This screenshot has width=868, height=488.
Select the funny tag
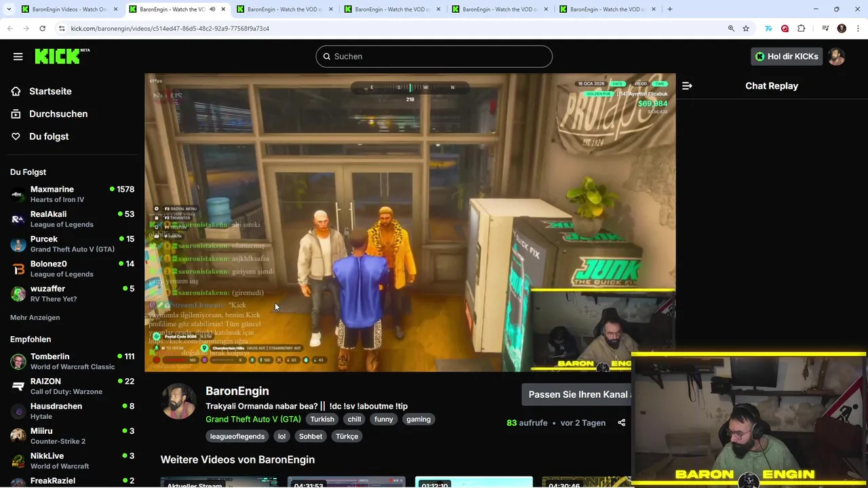click(384, 420)
